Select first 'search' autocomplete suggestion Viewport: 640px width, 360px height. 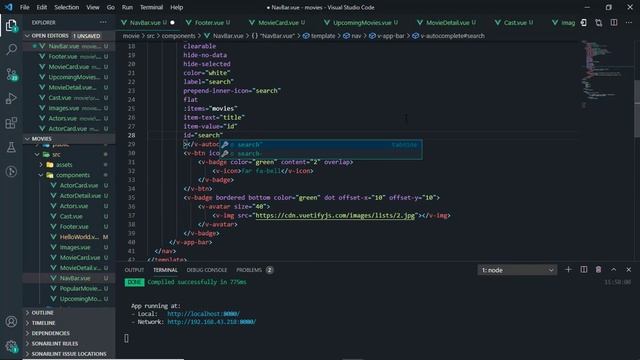click(320, 145)
